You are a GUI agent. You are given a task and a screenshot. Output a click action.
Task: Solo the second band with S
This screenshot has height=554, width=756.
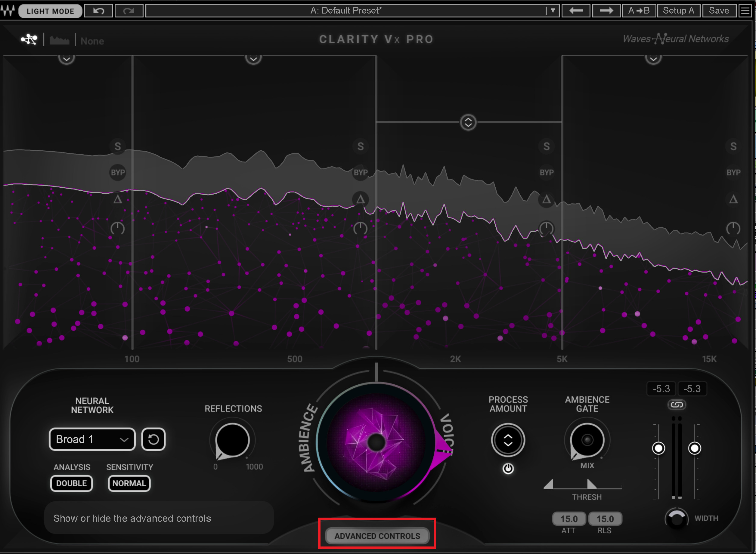(x=360, y=146)
